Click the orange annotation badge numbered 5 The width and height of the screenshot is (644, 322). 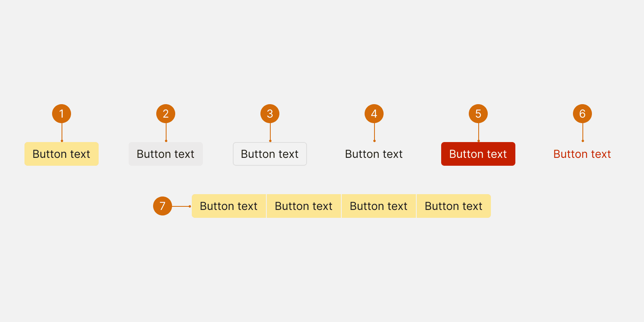pos(478,114)
